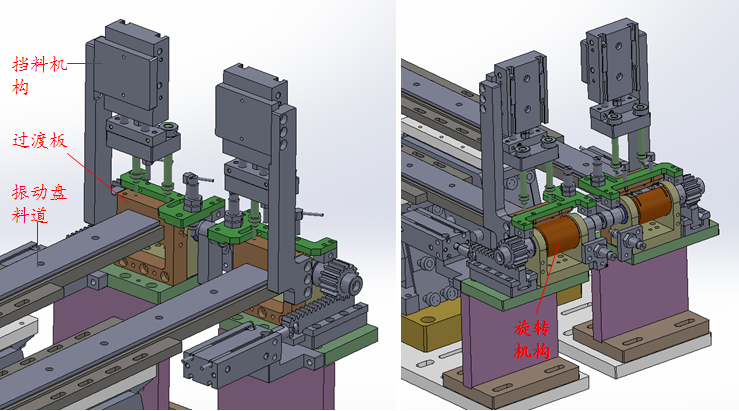Click the 过渡板 label text

pyautogui.click(x=40, y=140)
